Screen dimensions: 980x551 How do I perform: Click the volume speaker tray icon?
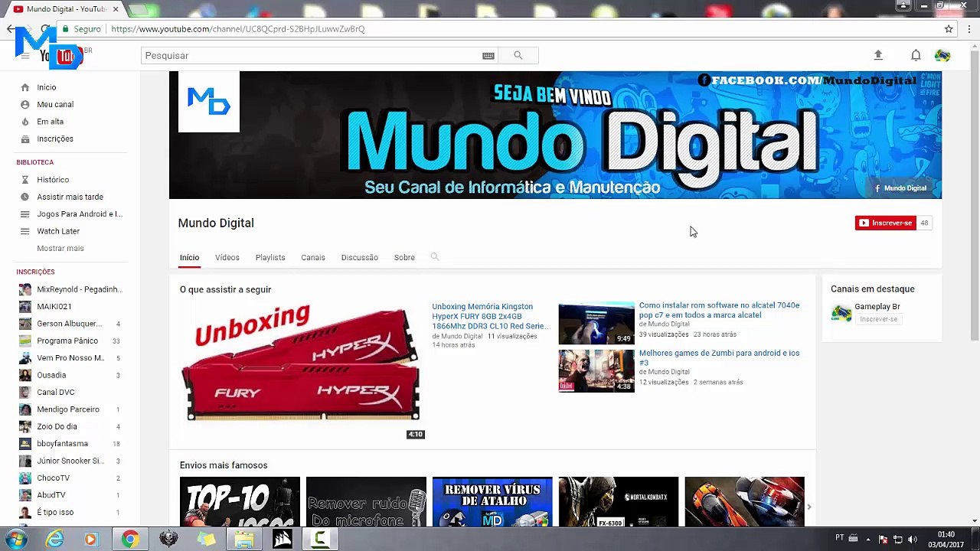coord(913,540)
